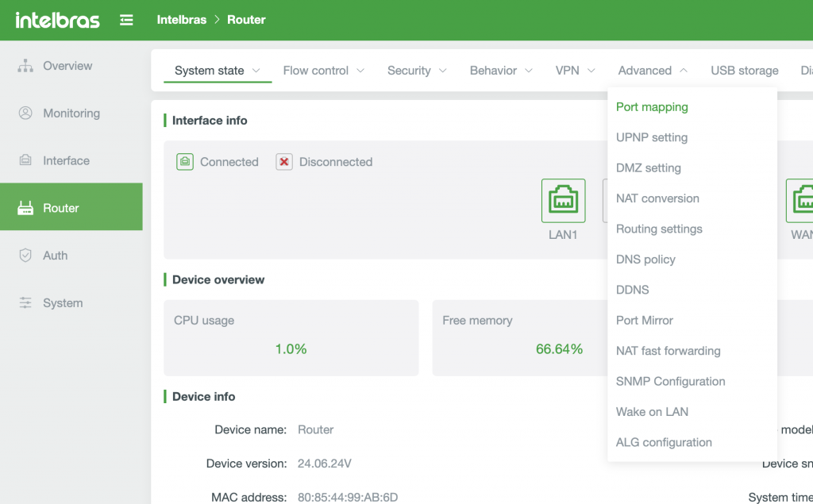Choose Wake on LAN menu entry

tap(652, 412)
